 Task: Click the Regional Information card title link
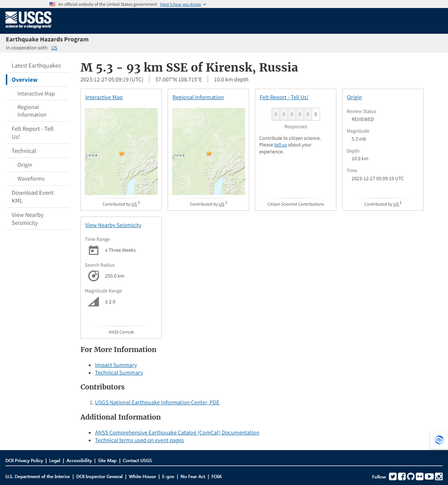click(x=198, y=97)
